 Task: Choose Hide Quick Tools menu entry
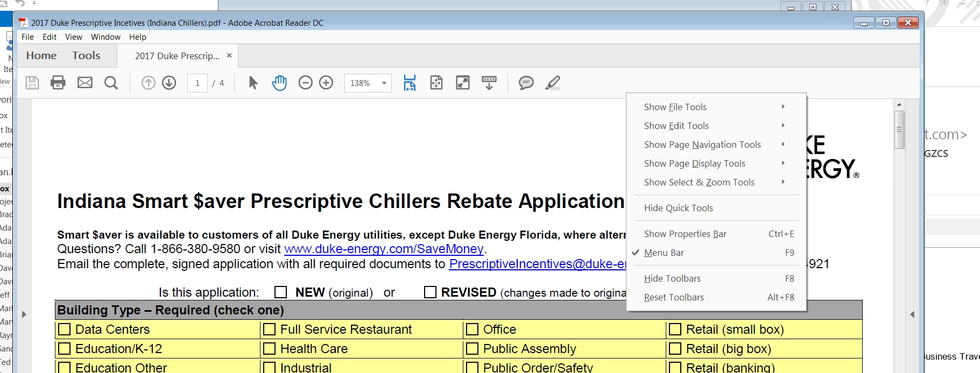[x=716, y=208]
